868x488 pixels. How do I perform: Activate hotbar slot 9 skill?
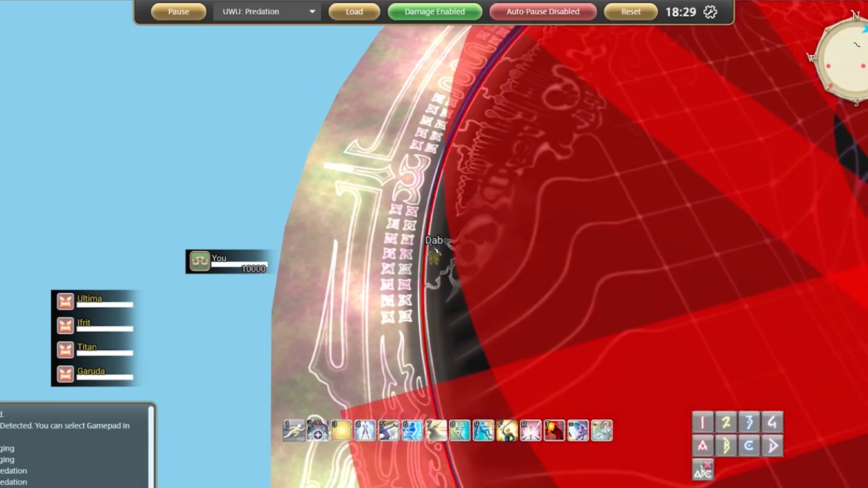point(483,430)
